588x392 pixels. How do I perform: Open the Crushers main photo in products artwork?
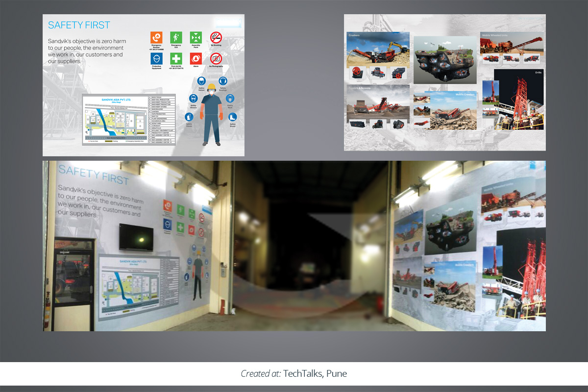(x=378, y=50)
